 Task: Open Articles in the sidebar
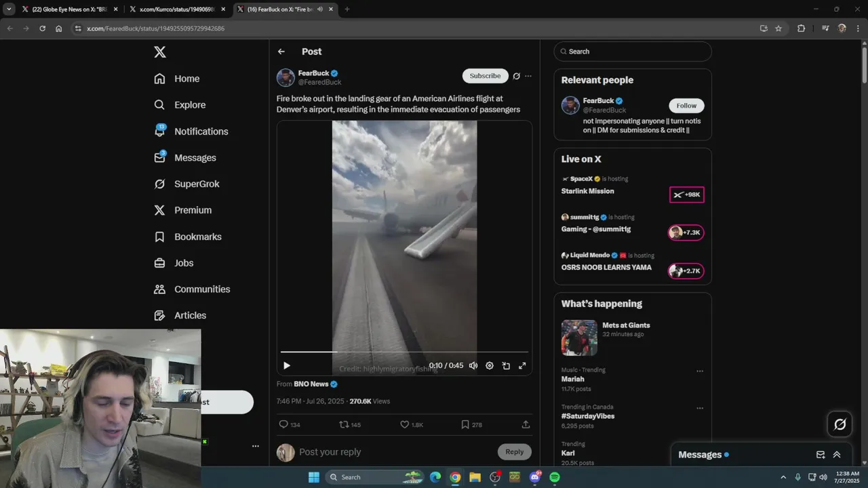(180, 315)
